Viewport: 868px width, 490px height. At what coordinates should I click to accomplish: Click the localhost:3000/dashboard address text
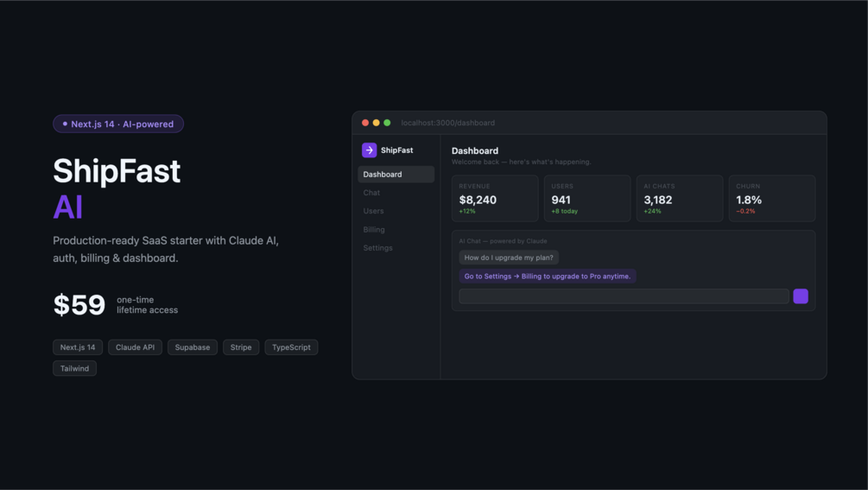pos(448,123)
